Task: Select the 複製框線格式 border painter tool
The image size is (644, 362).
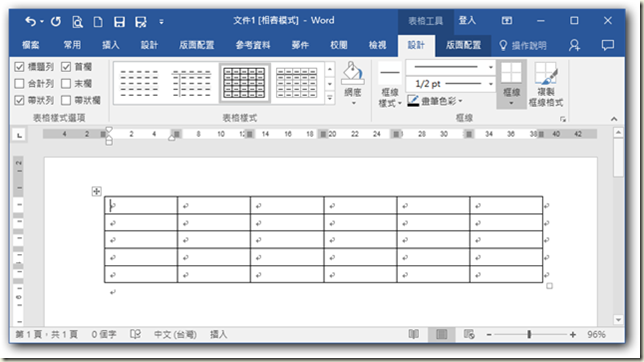Action: click(x=546, y=85)
